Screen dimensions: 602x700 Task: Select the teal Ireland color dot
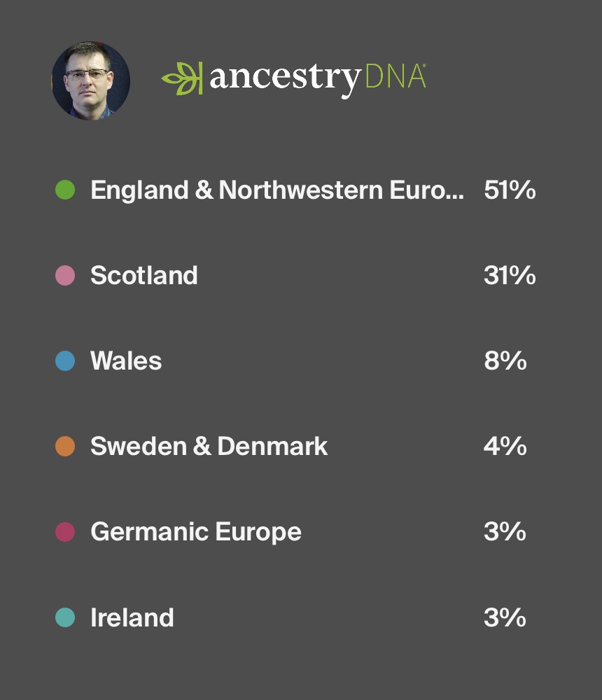coord(65,617)
